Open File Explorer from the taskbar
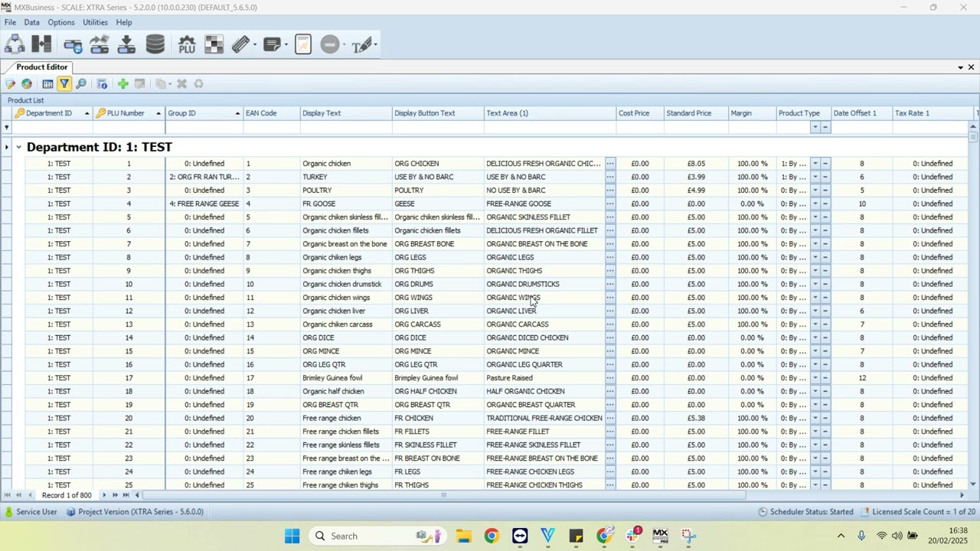 pyautogui.click(x=463, y=536)
